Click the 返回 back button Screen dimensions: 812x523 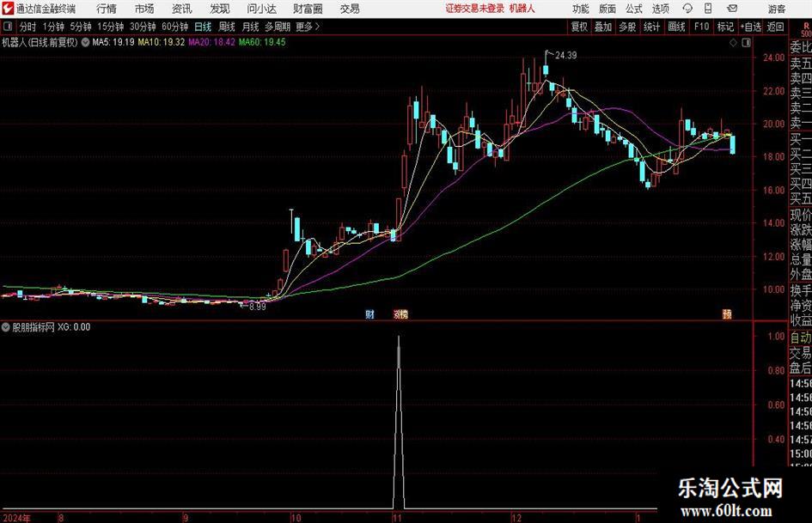[x=775, y=27]
